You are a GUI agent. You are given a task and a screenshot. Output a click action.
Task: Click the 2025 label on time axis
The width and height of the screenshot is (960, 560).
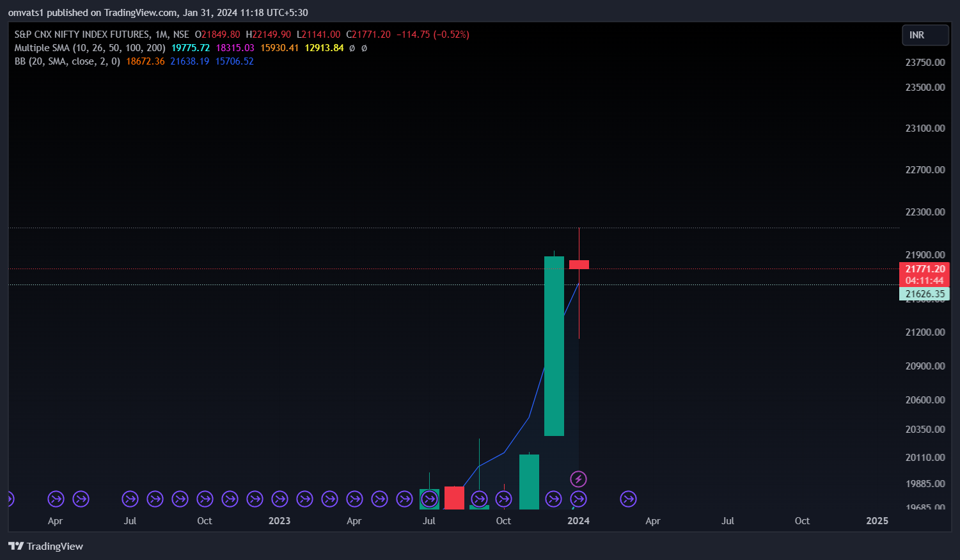click(877, 520)
